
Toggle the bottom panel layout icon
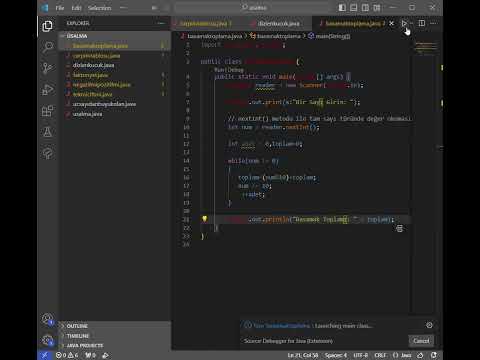(x=354, y=8)
